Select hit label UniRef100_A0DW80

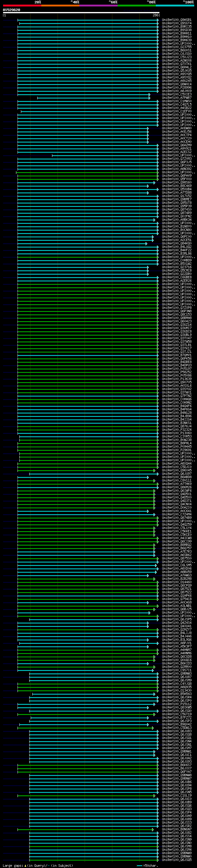[177, 128]
